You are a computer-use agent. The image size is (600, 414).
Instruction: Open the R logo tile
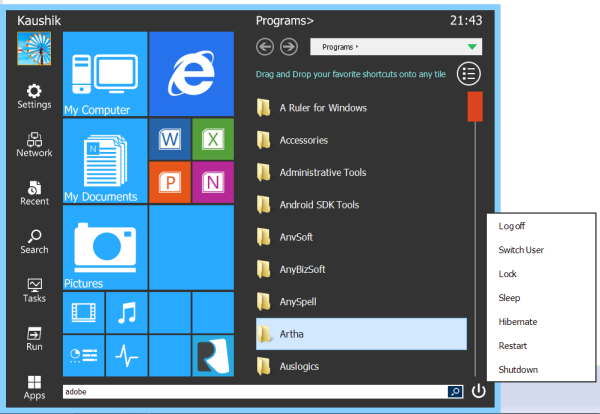pos(213,356)
